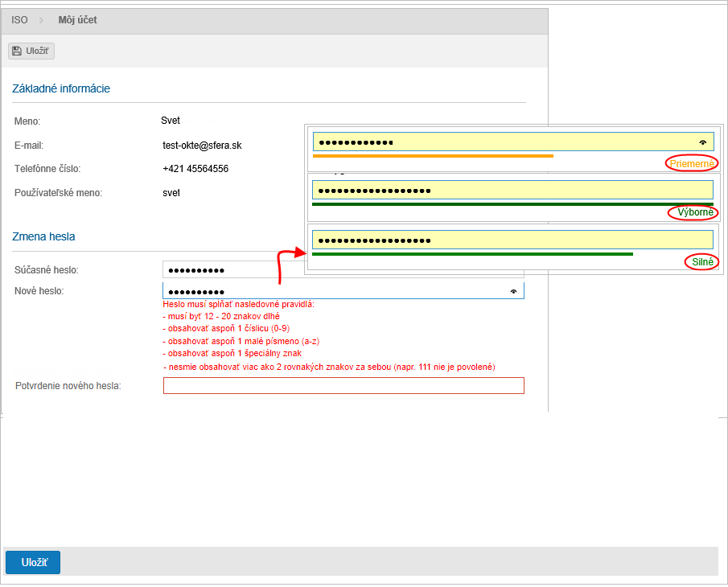Click the green strength bar above Silné
This screenshot has height=587, width=728.
coord(472,254)
